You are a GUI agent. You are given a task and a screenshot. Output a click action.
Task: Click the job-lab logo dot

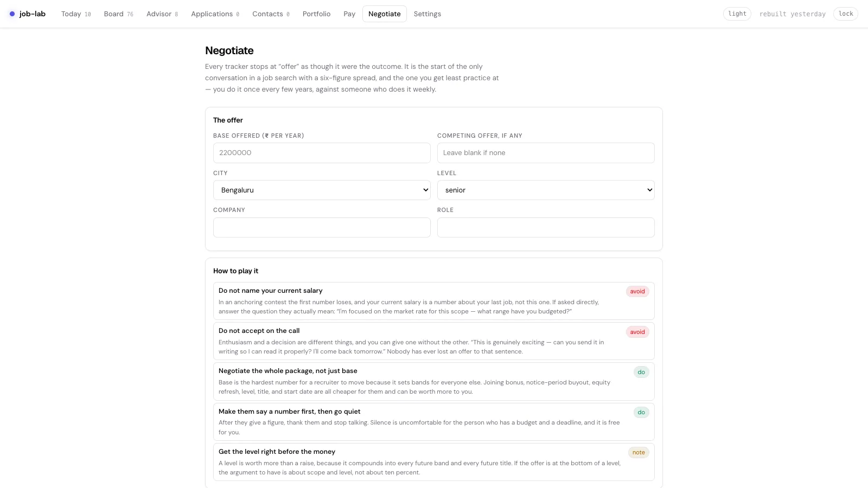coord(12,14)
